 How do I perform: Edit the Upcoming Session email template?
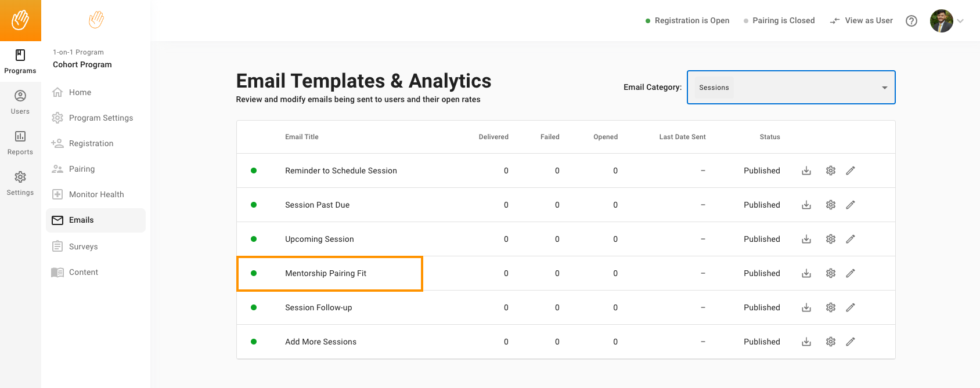851,239
